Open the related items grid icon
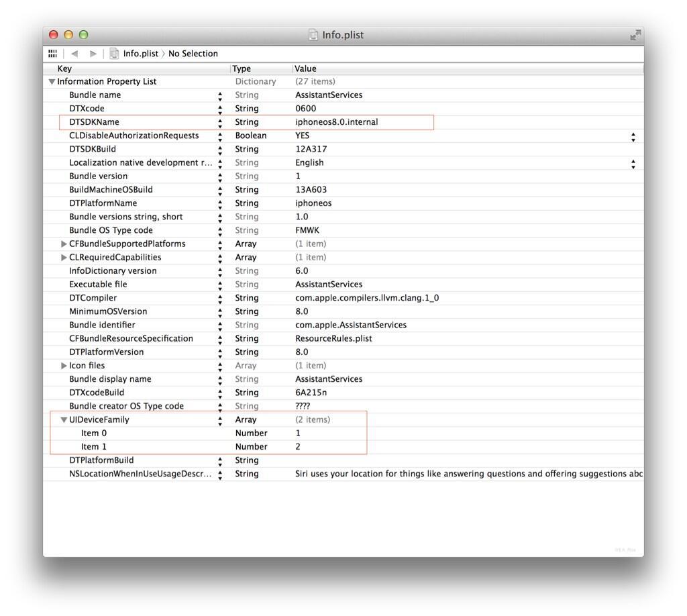This screenshot has width=687, height=616. click(52, 54)
